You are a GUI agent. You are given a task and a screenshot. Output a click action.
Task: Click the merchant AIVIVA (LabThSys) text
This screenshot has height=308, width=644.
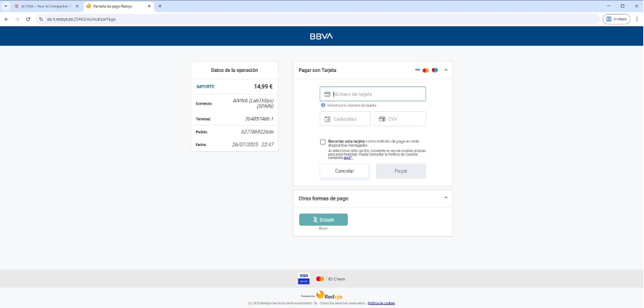click(253, 101)
